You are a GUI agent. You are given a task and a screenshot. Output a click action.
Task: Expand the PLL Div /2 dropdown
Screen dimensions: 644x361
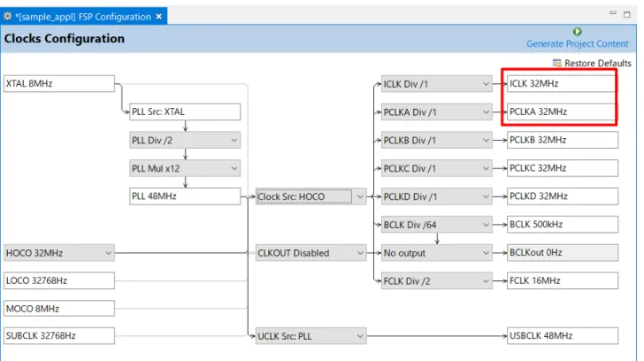(x=185, y=140)
